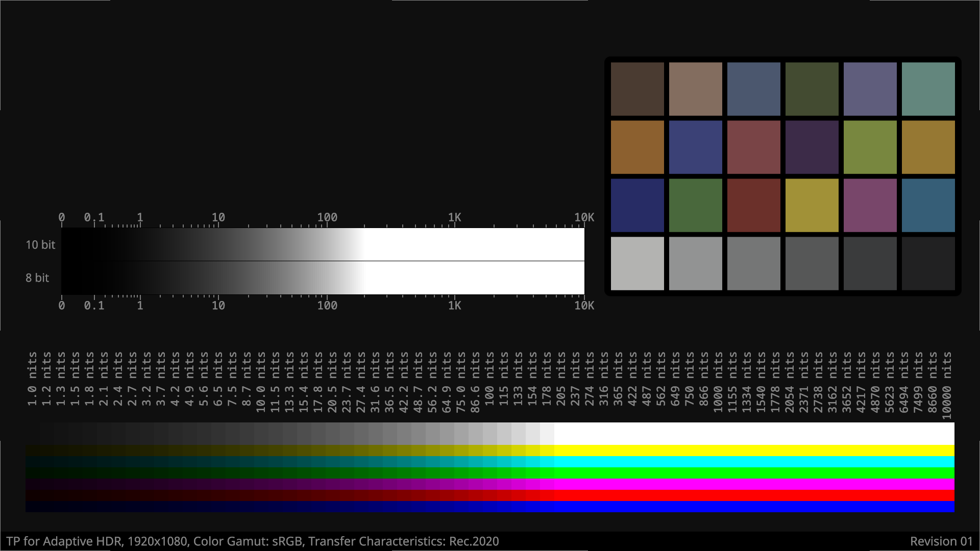Click the teal-gray swatch in the top right corner
Viewport: 980px width, 551px height.
coord(928,89)
